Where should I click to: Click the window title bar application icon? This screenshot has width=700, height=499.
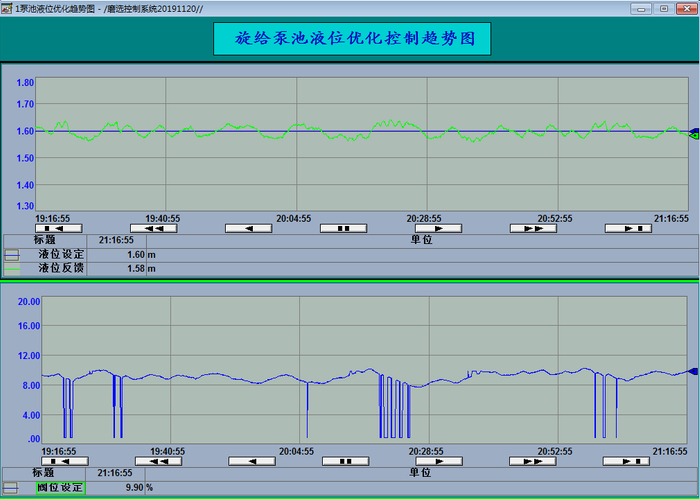pyautogui.click(x=6, y=8)
